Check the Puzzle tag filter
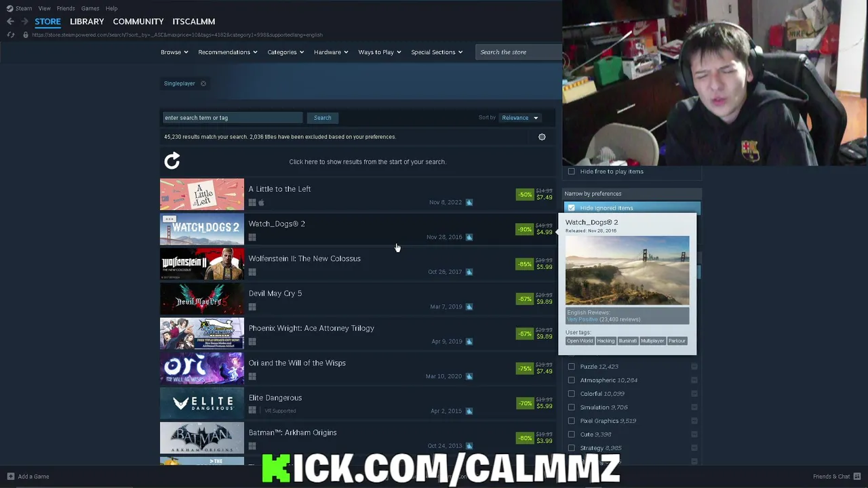 tap(571, 367)
